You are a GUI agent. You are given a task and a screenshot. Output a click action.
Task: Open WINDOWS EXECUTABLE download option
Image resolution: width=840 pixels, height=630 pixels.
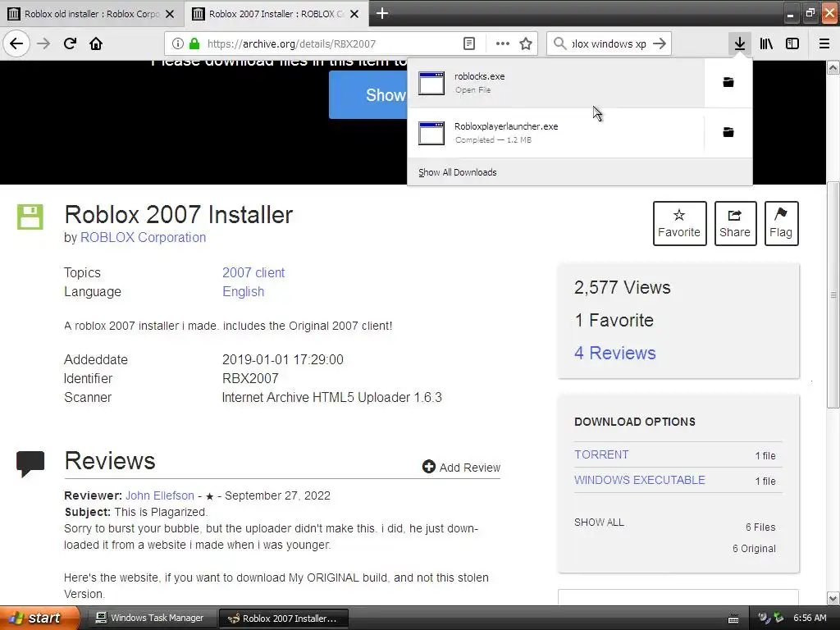click(640, 480)
